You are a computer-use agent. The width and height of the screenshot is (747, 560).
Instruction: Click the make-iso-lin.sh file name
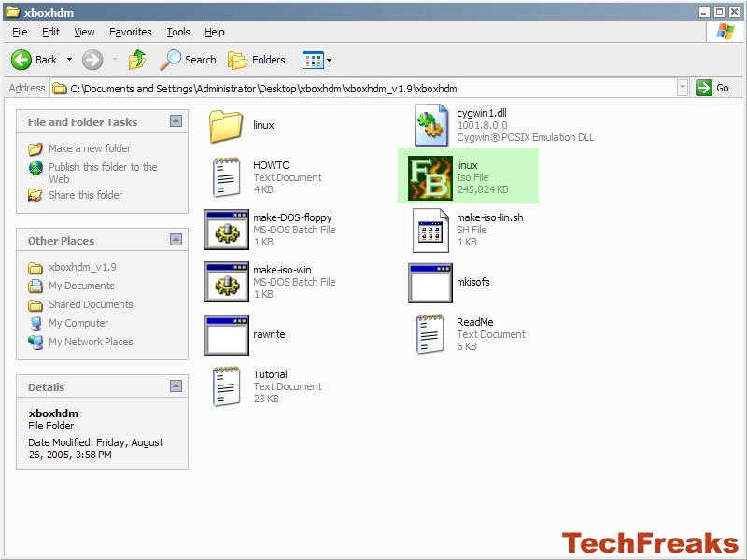tap(489, 217)
